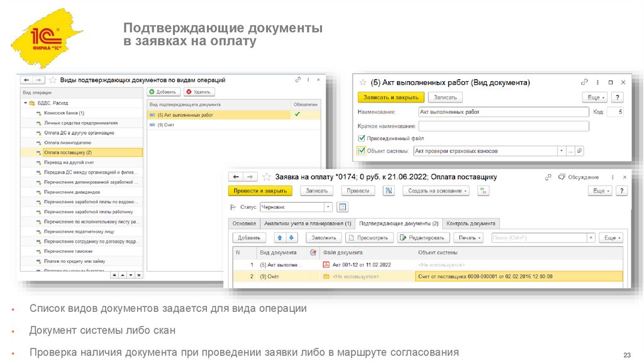
Task: Jump to last item arrow in operations tree
Action: (139, 275)
